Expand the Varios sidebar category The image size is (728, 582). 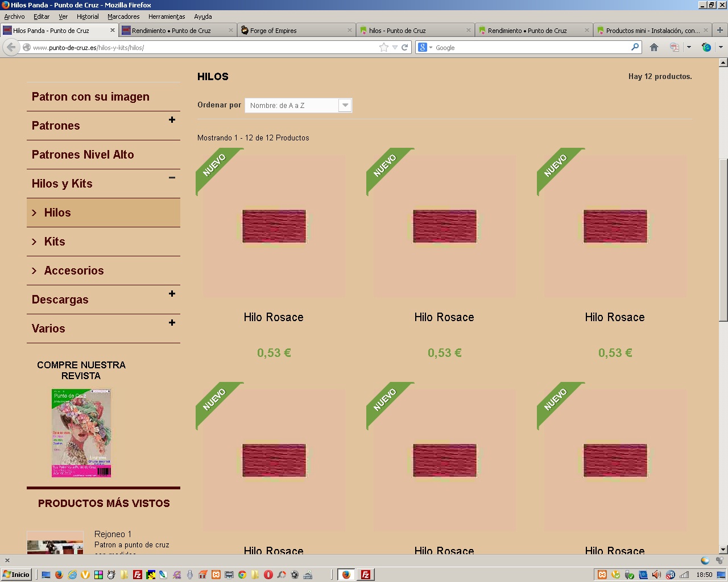(x=172, y=323)
